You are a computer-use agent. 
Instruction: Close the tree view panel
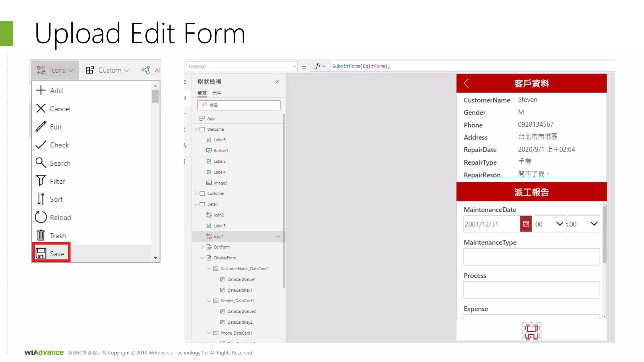[x=277, y=82]
